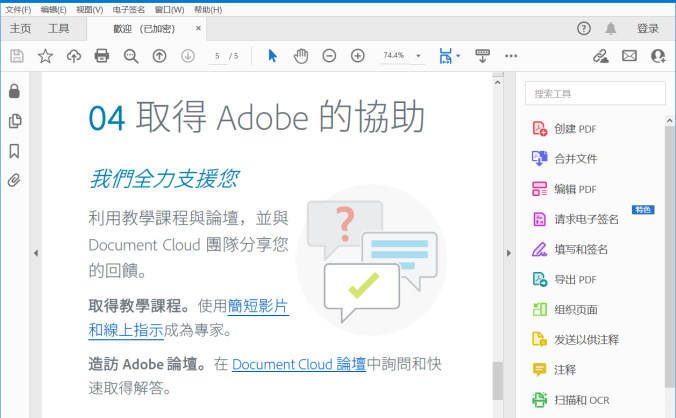Add bookmark with the star icon

[45, 56]
